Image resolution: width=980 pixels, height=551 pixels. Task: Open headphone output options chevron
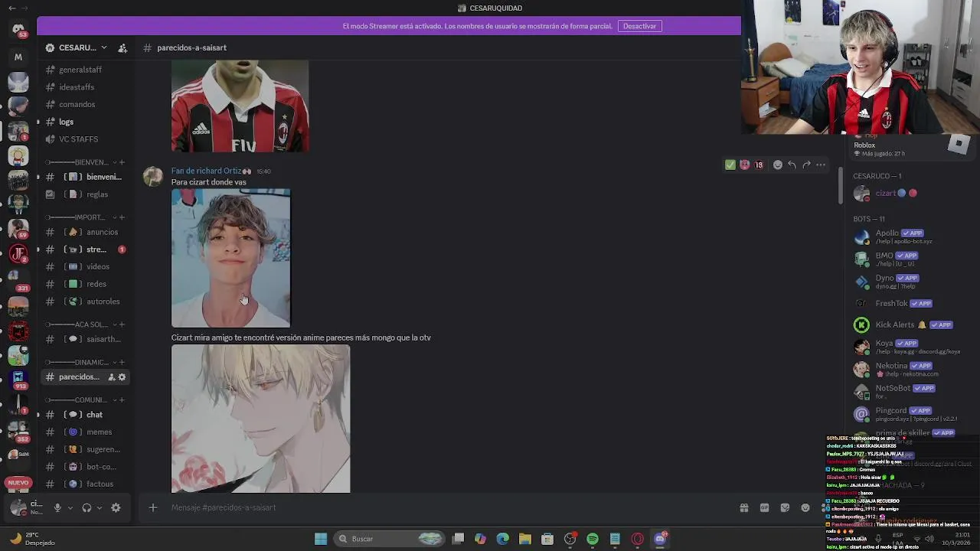click(99, 507)
